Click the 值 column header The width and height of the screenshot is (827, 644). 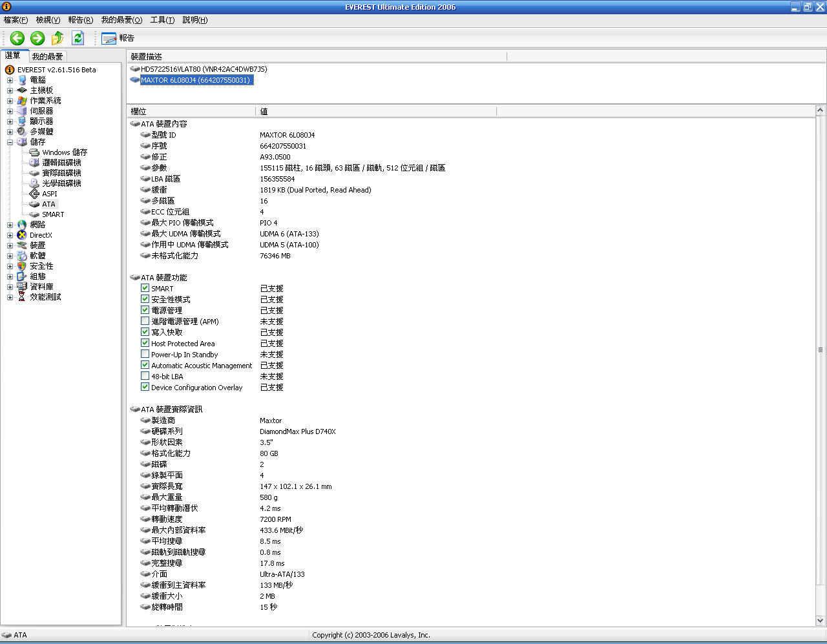click(375, 112)
